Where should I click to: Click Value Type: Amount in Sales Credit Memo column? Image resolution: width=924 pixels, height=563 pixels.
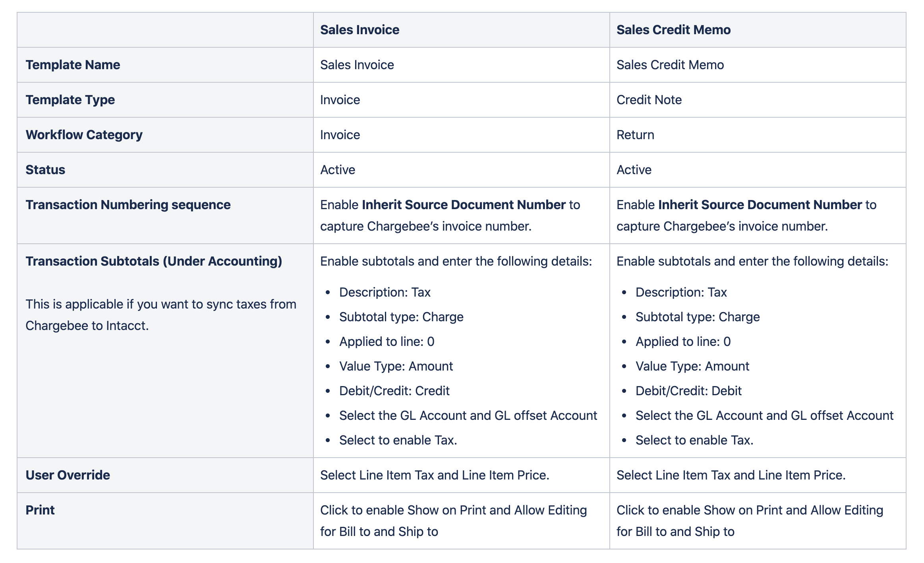click(x=692, y=366)
